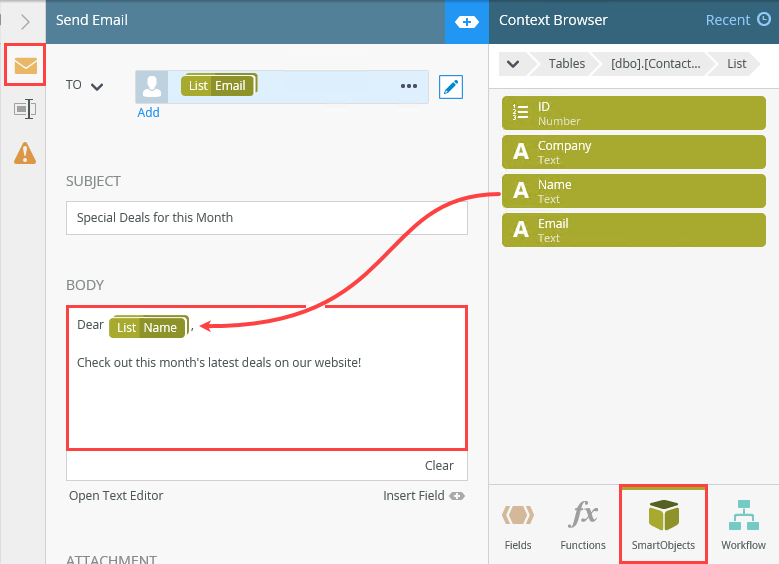The height and width of the screenshot is (564, 779).
Task: Open the Properties tab icon in sidebar
Action: 25,109
